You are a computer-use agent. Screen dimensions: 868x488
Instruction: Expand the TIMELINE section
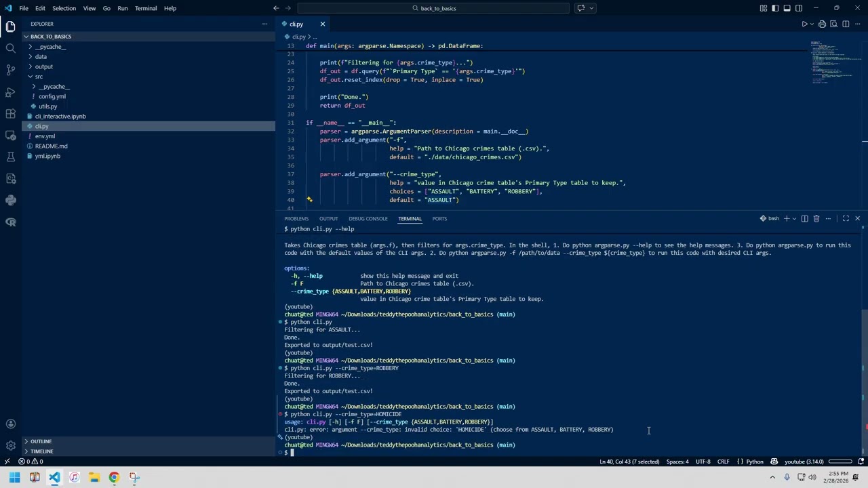coord(41,451)
